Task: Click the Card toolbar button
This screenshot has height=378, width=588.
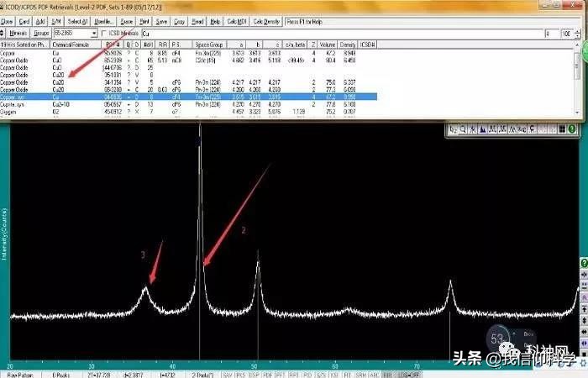Action: [x=24, y=22]
